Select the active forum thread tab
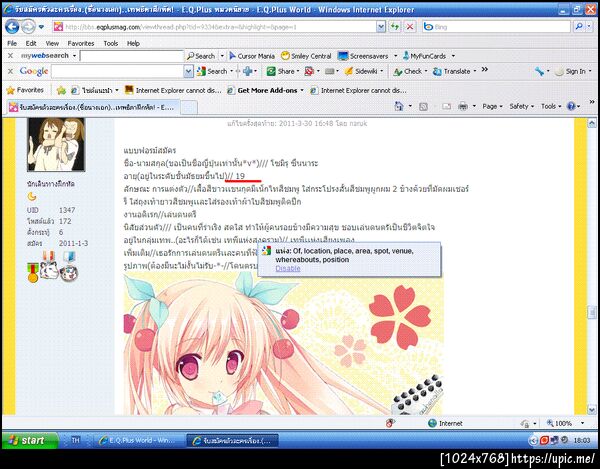This screenshot has height=469, width=600. click(93, 107)
